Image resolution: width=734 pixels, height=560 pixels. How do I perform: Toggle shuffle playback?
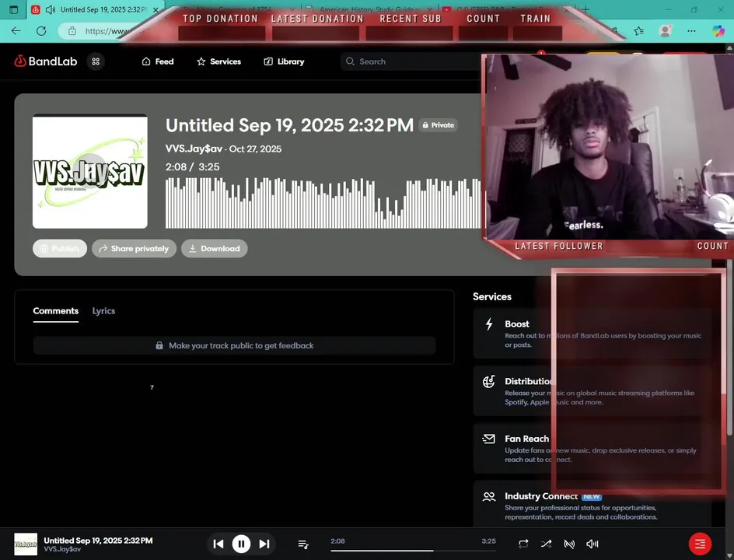[547, 544]
